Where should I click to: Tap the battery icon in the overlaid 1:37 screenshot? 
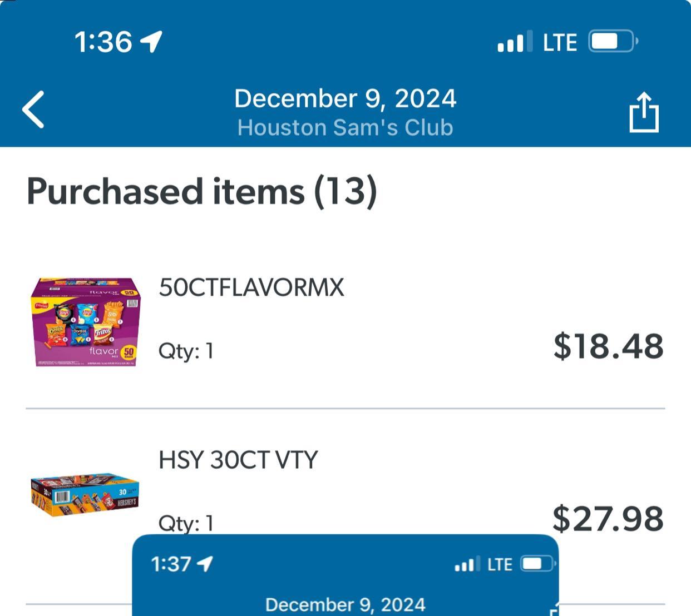(x=537, y=564)
